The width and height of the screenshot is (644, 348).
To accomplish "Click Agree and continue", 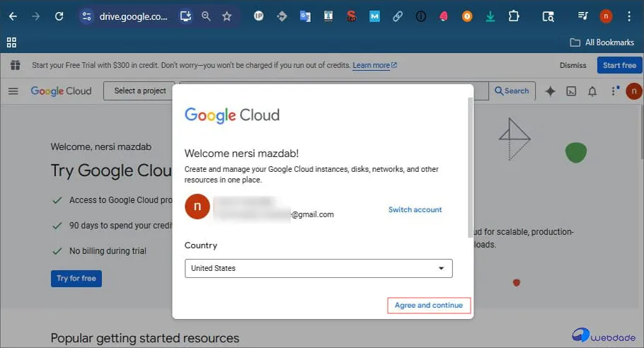I will [x=428, y=306].
